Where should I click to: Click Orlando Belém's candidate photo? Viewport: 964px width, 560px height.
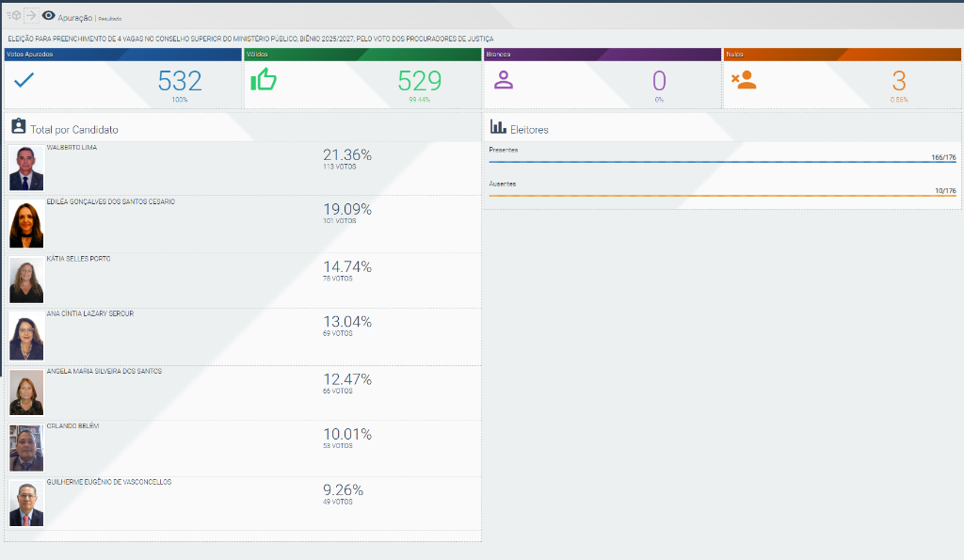(x=26, y=448)
